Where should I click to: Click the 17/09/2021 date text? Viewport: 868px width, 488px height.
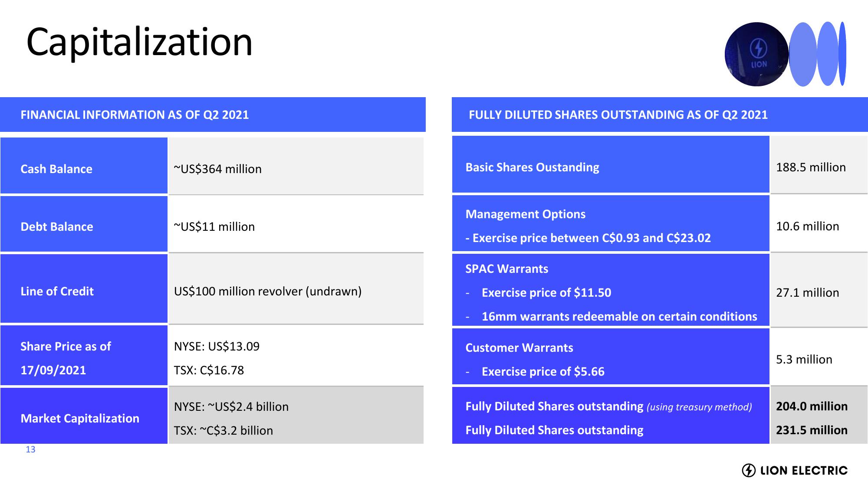pos(53,370)
